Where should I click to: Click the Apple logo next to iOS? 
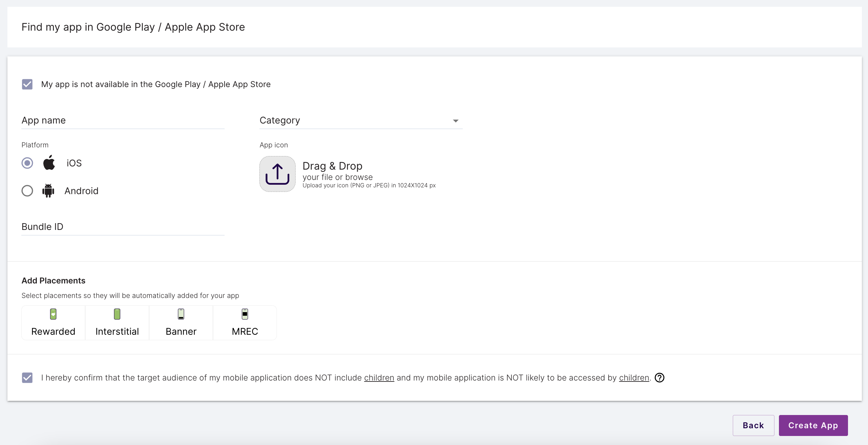tap(49, 163)
